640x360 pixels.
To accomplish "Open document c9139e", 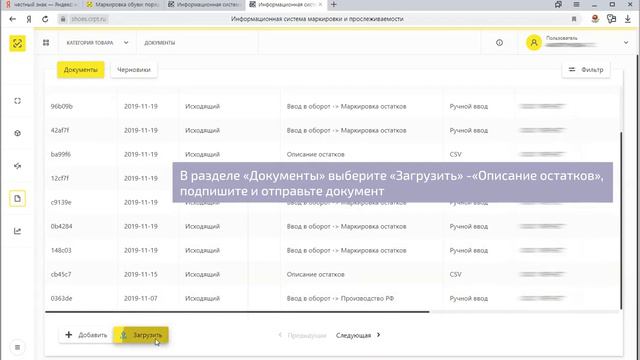I will tap(61, 202).
